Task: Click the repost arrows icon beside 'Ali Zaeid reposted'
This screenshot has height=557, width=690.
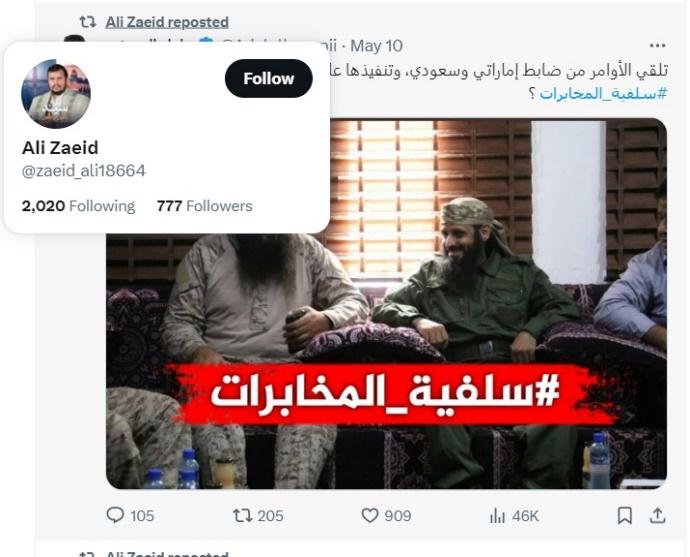Action: [88, 22]
